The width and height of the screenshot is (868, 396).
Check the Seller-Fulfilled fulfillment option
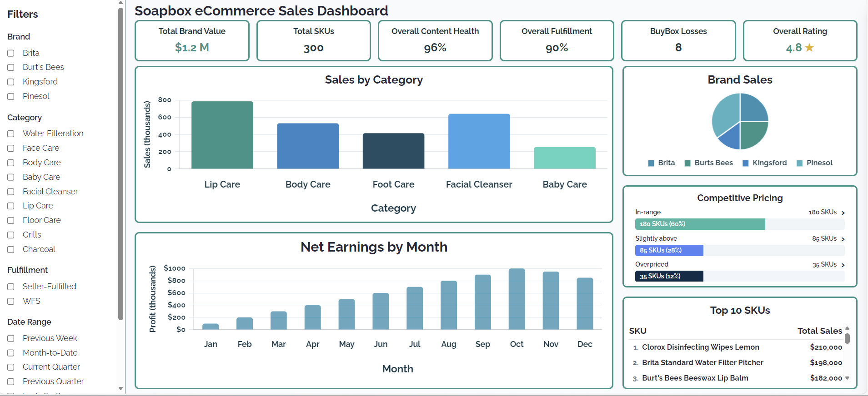point(11,287)
